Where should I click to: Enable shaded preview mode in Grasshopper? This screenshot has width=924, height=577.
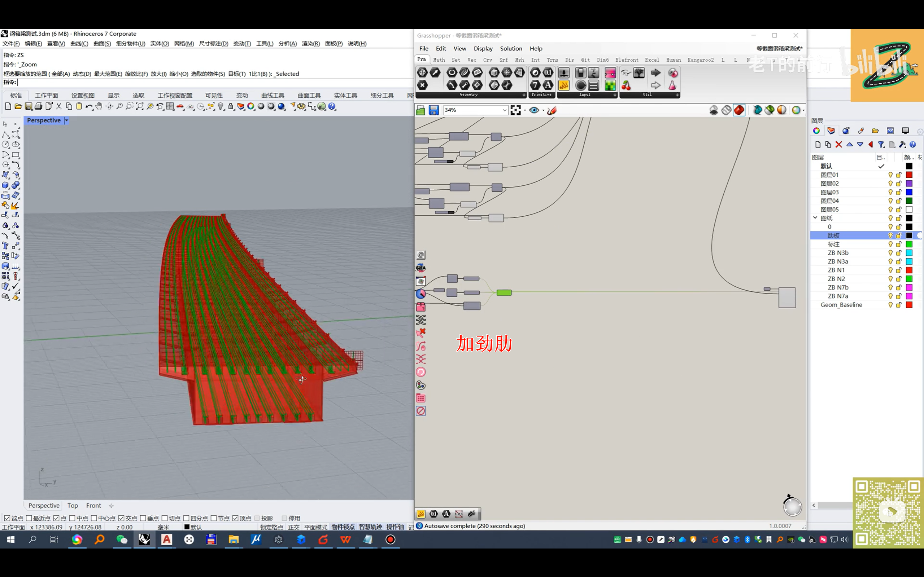pyautogui.click(x=739, y=110)
